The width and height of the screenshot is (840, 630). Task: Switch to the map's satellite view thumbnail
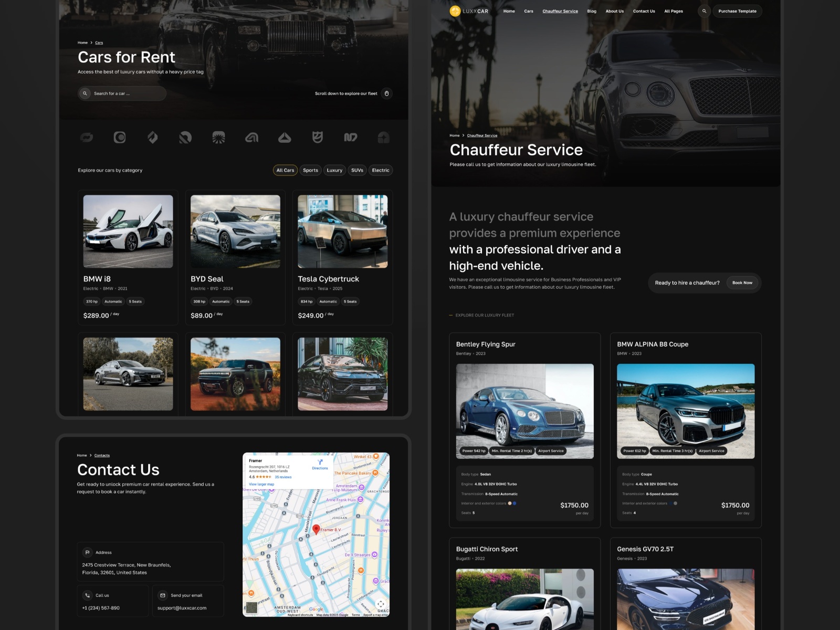click(x=252, y=607)
